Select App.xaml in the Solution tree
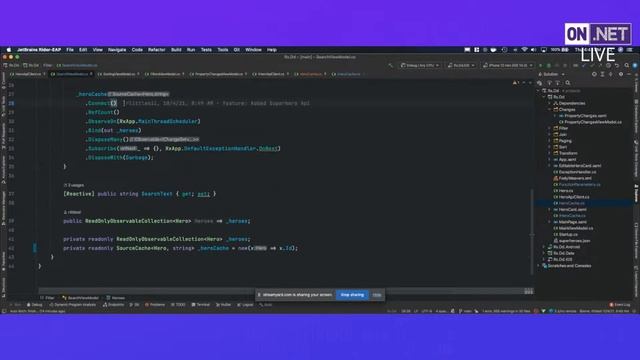Viewport: 640px width, 360px height. coord(567,160)
